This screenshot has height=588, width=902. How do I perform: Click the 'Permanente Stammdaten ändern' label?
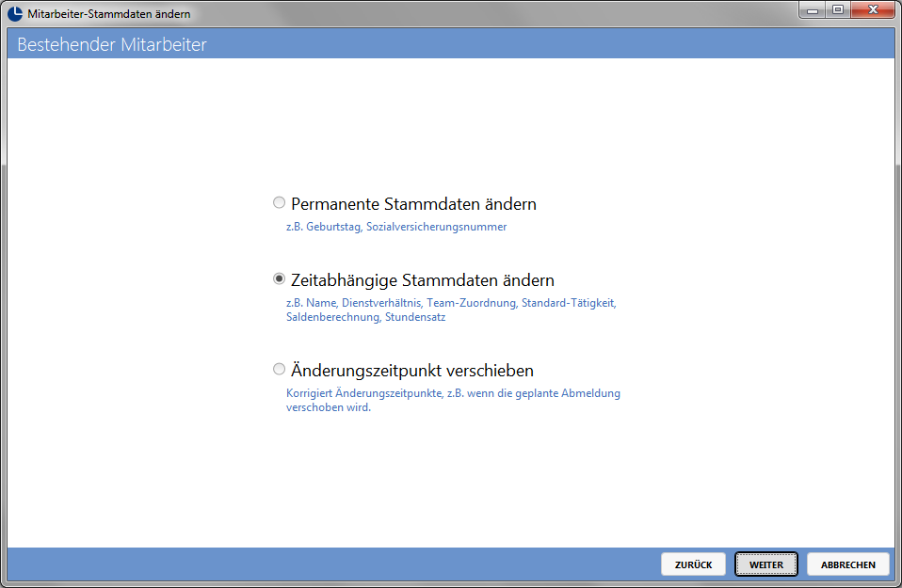[x=413, y=204]
